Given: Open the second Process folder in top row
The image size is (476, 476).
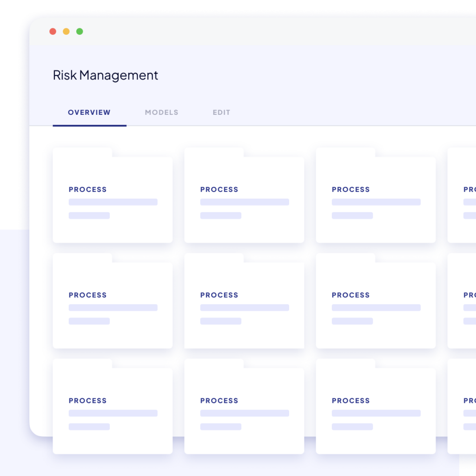Looking at the screenshot, I should (x=244, y=199).
